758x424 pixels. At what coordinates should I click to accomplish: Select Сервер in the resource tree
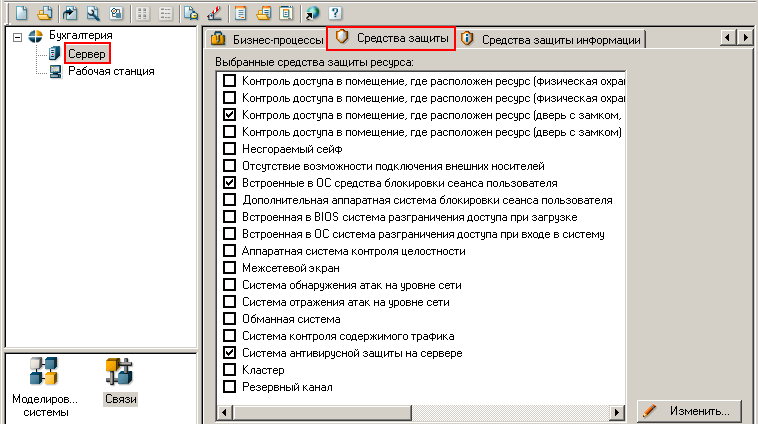87,54
